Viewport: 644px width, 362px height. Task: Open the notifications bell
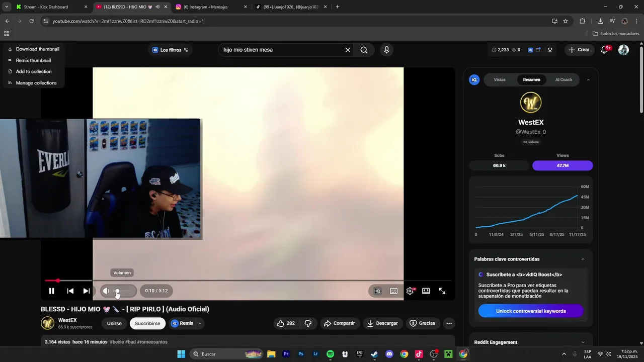click(605, 50)
